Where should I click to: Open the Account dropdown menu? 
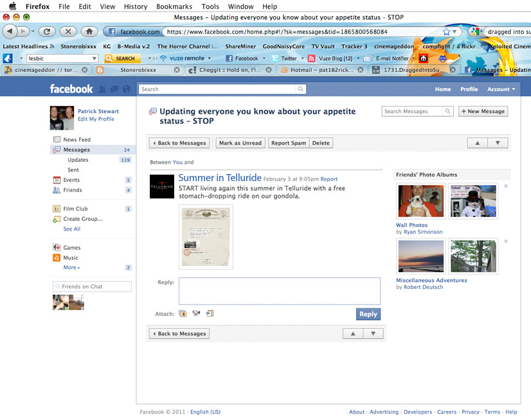501,89
